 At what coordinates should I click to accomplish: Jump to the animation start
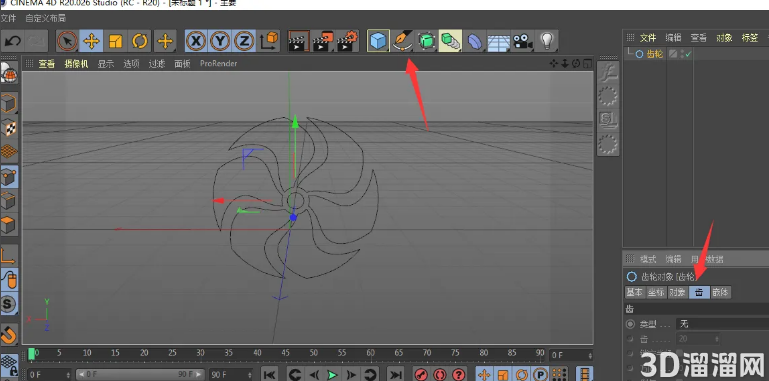coord(269,375)
